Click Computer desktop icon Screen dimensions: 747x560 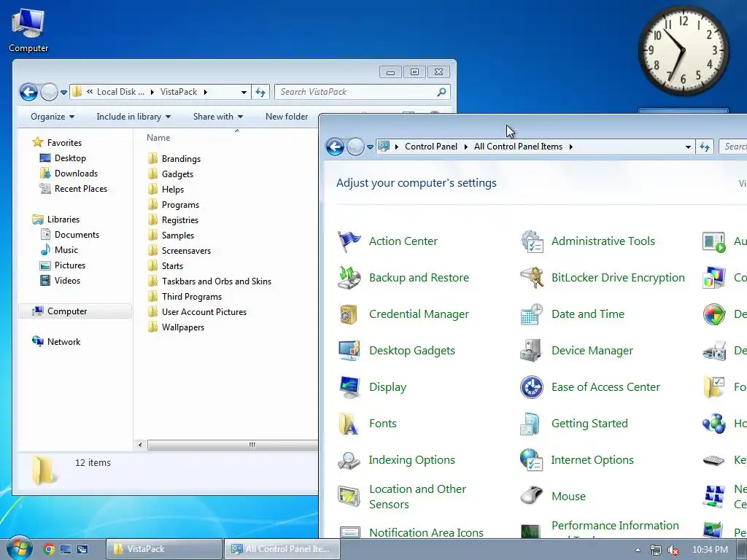pyautogui.click(x=28, y=29)
